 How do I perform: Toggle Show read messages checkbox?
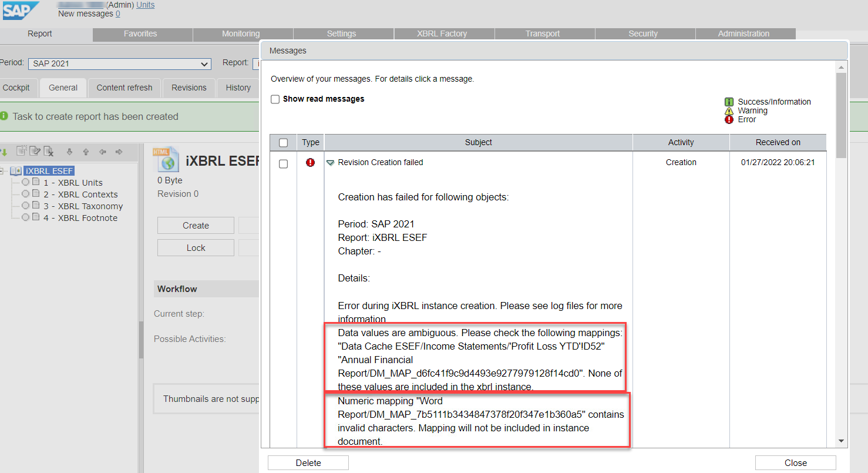(275, 99)
